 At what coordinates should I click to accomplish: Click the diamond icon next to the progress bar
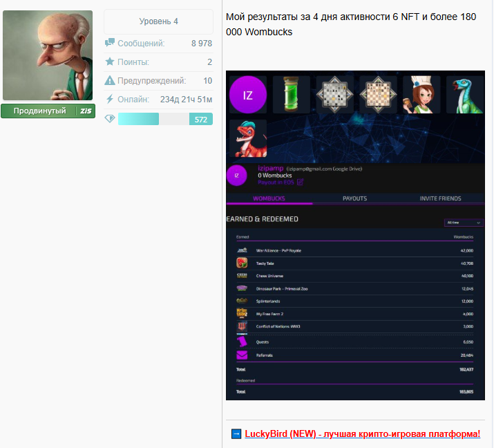pos(109,119)
